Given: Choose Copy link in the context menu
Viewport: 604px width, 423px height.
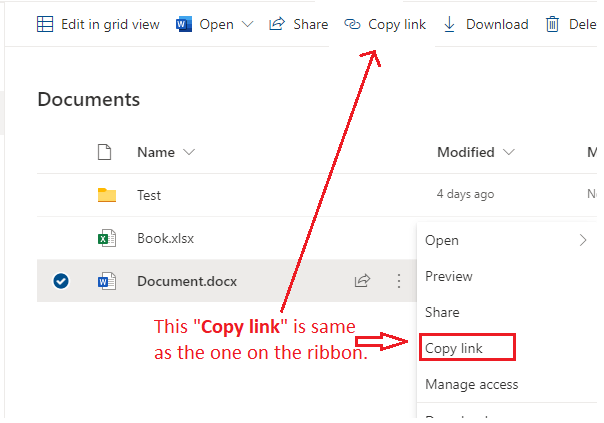Looking at the screenshot, I should click(454, 348).
